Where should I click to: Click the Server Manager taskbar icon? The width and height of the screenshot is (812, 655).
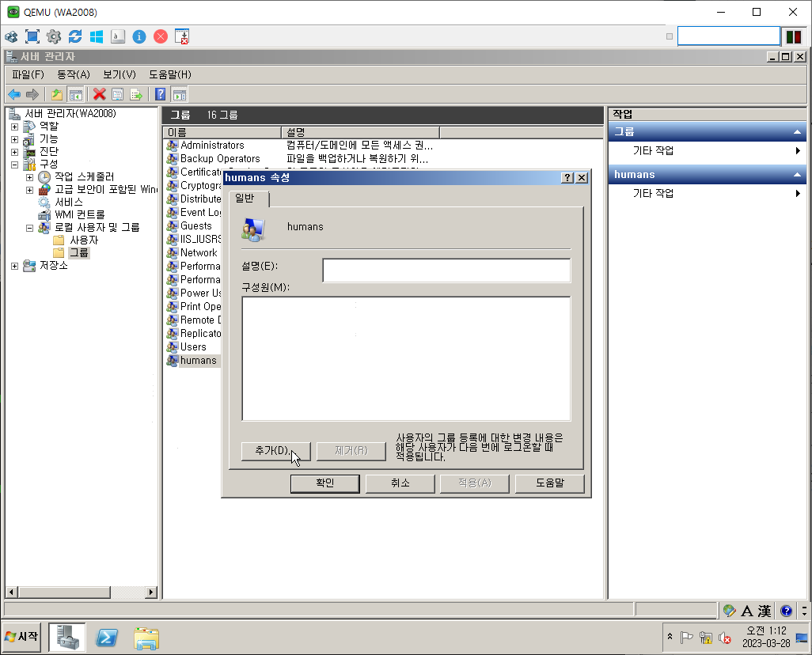tap(67, 637)
